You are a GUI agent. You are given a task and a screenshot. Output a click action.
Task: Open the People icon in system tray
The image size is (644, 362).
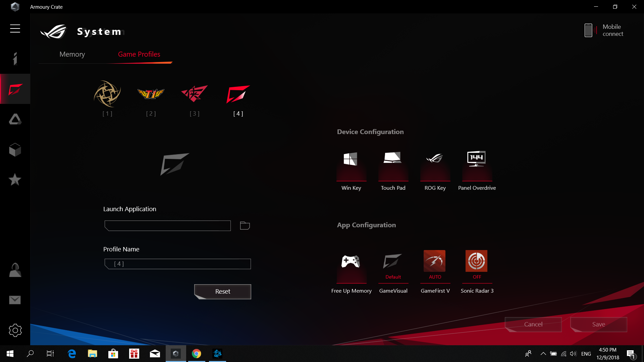coord(528,354)
